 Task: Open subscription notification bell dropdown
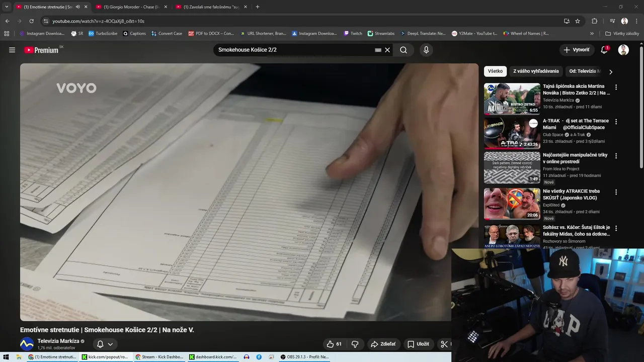[105, 344]
